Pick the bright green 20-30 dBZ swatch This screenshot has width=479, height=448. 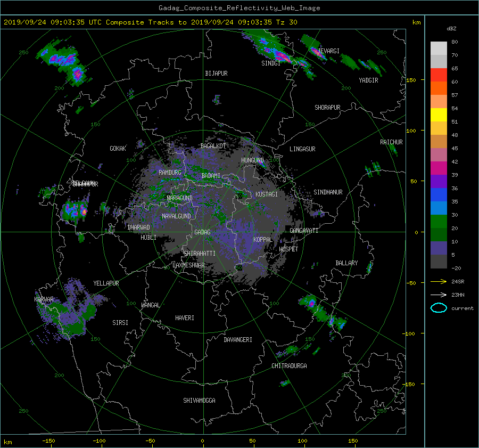[439, 221]
